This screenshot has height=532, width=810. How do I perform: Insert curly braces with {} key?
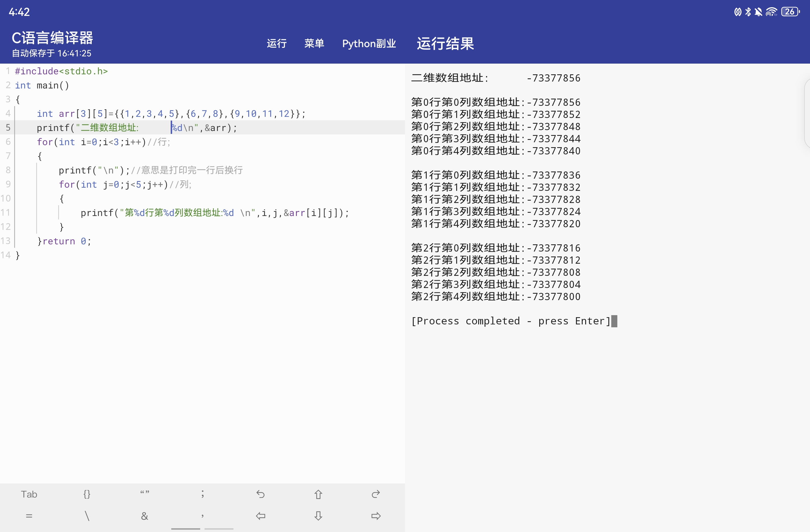coord(87,494)
